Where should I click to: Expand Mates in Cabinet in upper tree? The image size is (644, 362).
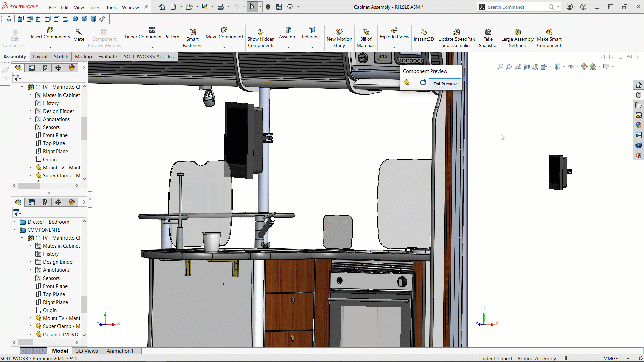30,95
